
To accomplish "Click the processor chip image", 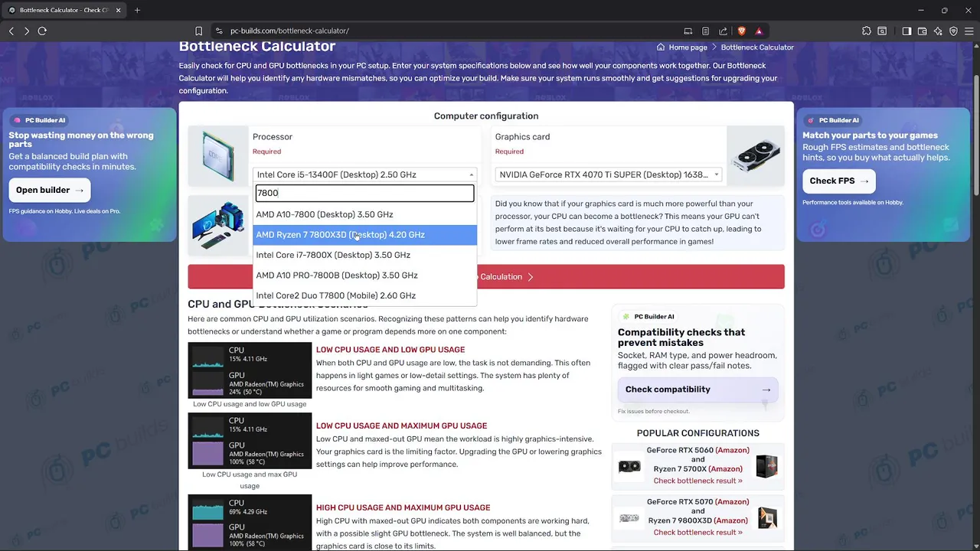I will click(218, 156).
